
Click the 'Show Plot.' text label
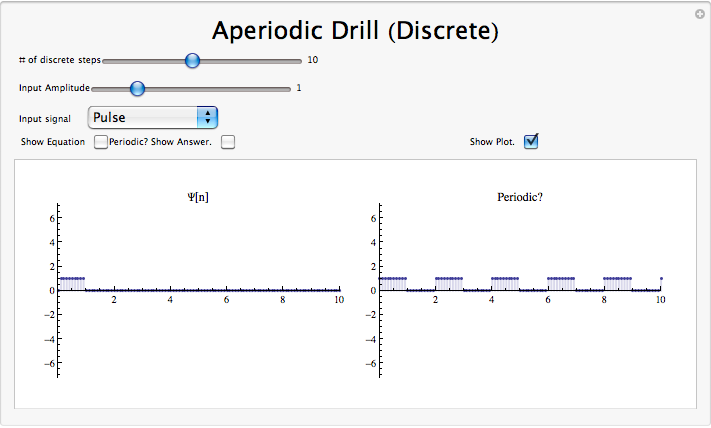tap(492, 142)
